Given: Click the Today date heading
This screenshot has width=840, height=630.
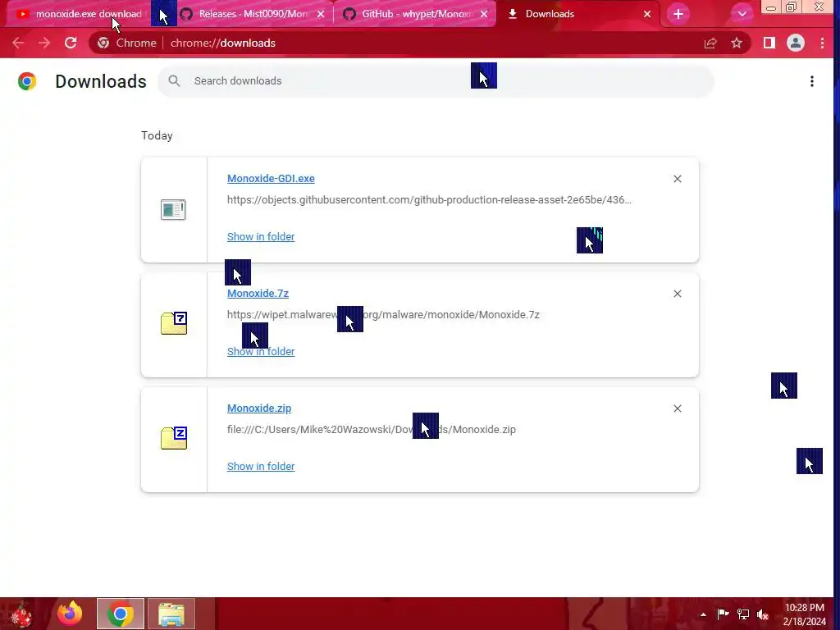Looking at the screenshot, I should (x=157, y=135).
